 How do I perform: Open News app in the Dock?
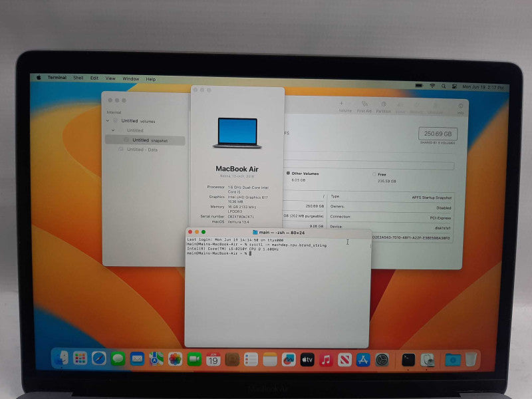[x=344, y=360]
